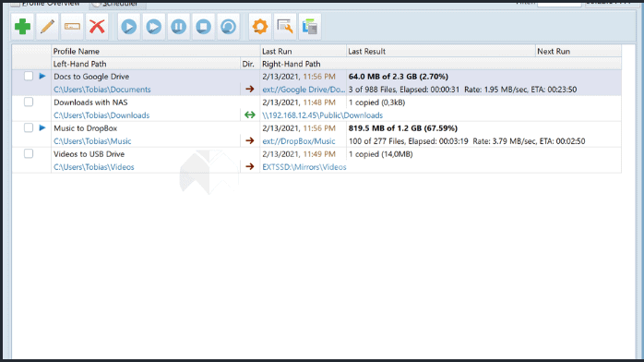This screenshot has height=362, width=644.
Task: Click 1 copied (14,0MB) result
Action: 381,154
